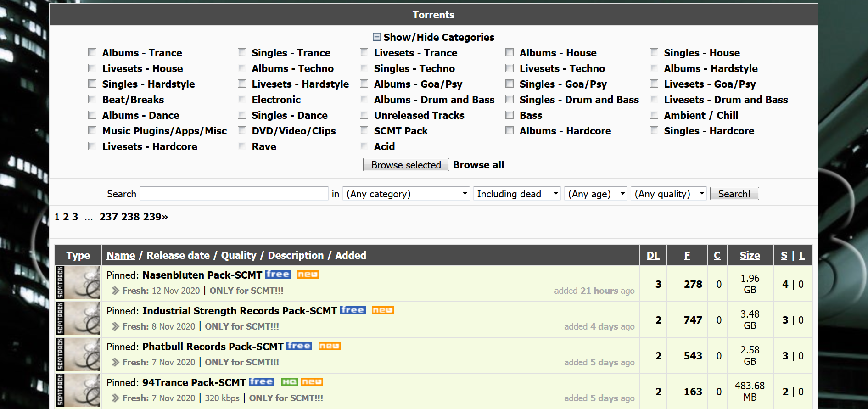
Task: Click the Electronic category label
Action: (276, 100)
